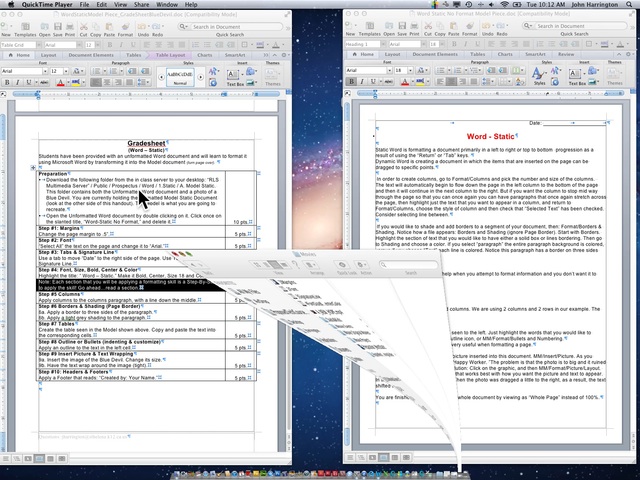The width and height of the screenshot is (640, 480).
Task: Open the Help menu in menu bar
Action: coord(191,4)
